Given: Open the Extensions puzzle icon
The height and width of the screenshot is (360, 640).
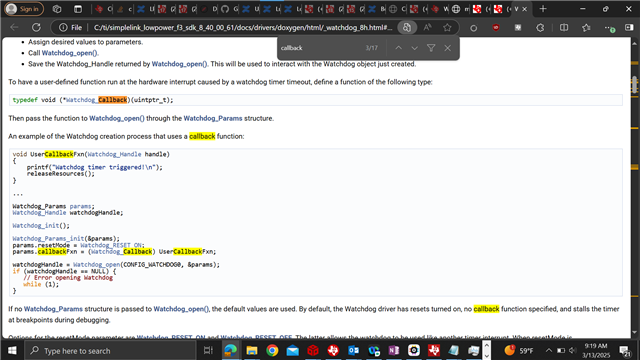Looking at the screenshot, I should pos(540,28).
